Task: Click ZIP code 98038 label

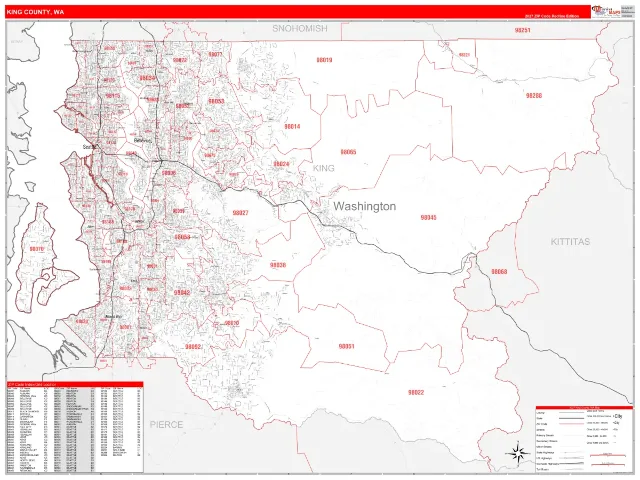Action: click(x=278, y=265)
